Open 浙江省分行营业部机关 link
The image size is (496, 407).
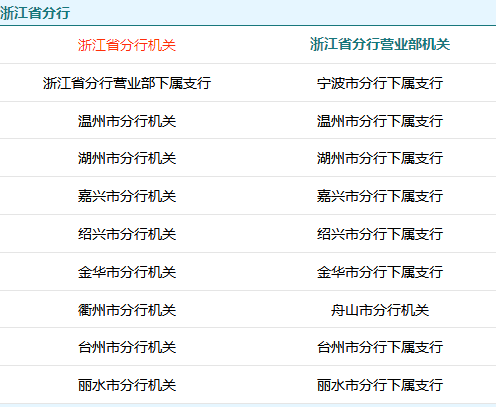[380, 44]
